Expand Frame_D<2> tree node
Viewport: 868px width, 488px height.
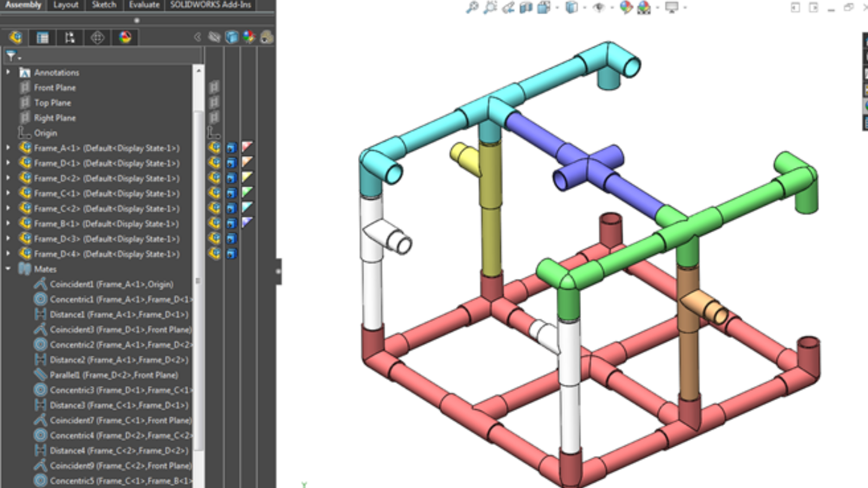click(8, 178)
